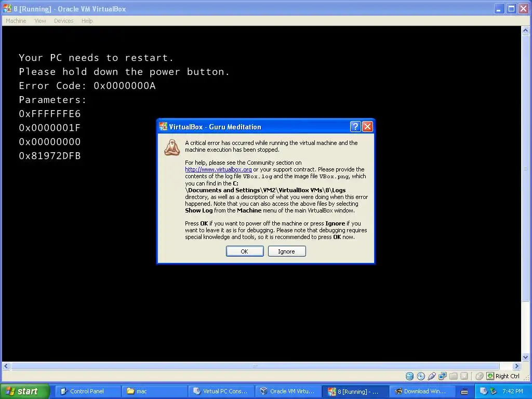Screen dimensions: 532x399
Task: Click the USB devices status icon
Action: tap(432, 376)
